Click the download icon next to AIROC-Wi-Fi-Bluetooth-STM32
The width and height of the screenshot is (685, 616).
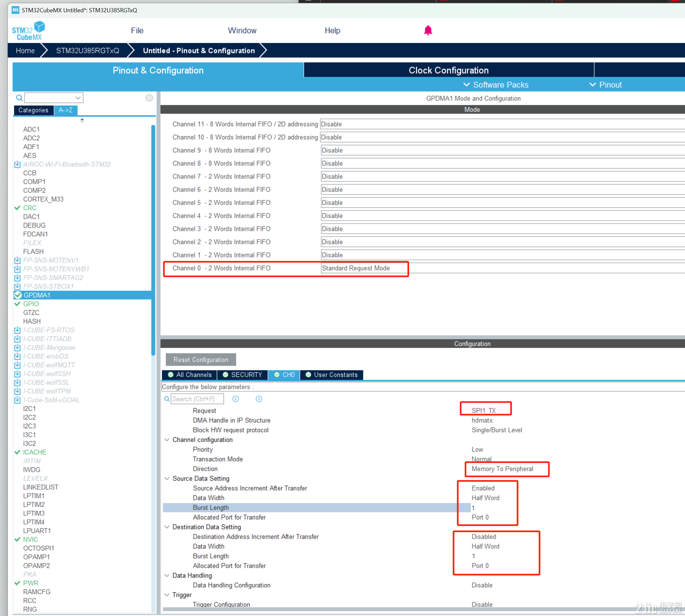coord(17,164)
